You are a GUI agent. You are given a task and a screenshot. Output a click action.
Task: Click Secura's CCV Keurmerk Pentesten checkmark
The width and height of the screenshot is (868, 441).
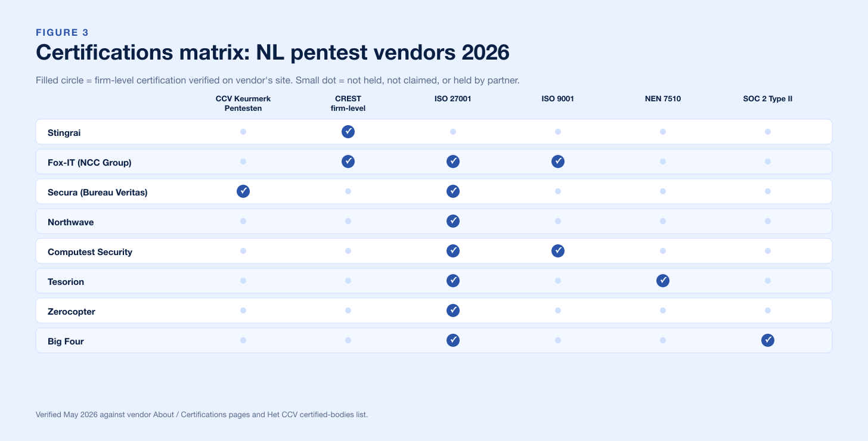[x=243, y=191]
